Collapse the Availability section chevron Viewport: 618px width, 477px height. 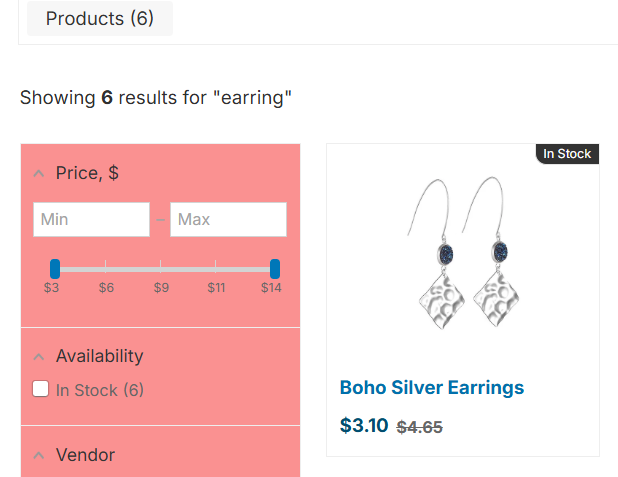point(39,357)
